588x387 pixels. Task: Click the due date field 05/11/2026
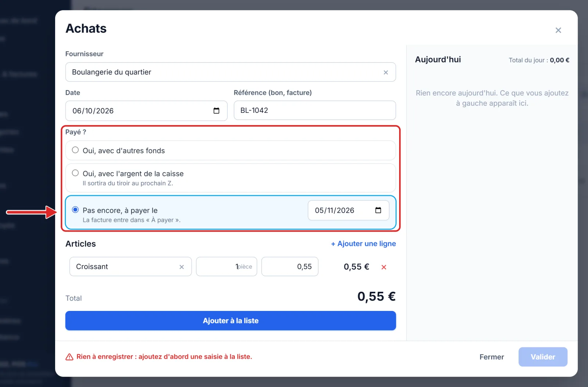(x=348, y=210)
